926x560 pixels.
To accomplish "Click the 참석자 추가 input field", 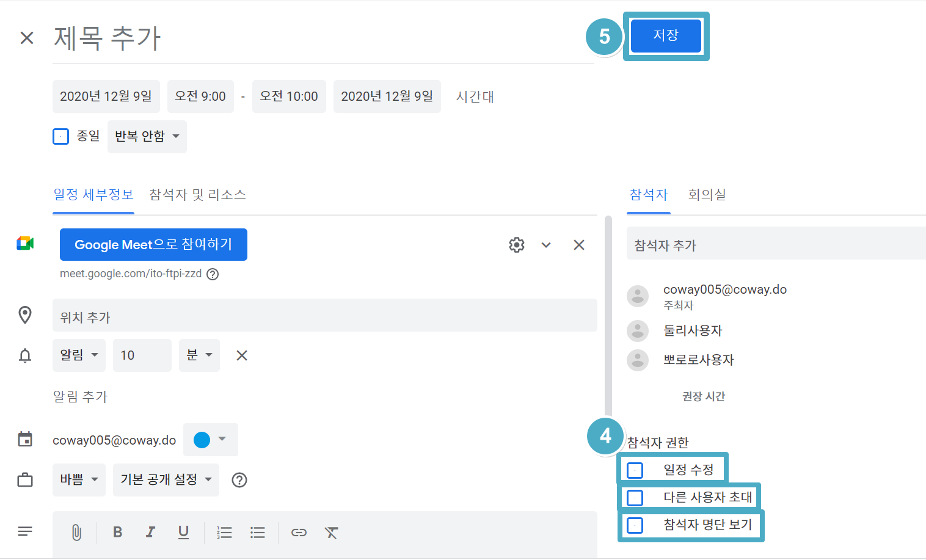I will tap(776, 243).
